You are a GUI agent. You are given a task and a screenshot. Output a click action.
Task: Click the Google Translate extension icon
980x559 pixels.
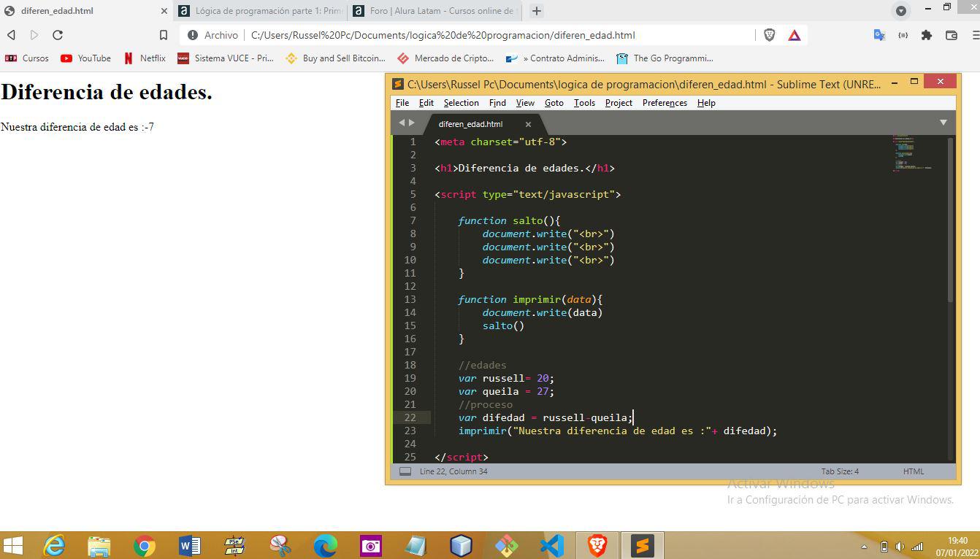pyautogui.click(x=879, y=35)
